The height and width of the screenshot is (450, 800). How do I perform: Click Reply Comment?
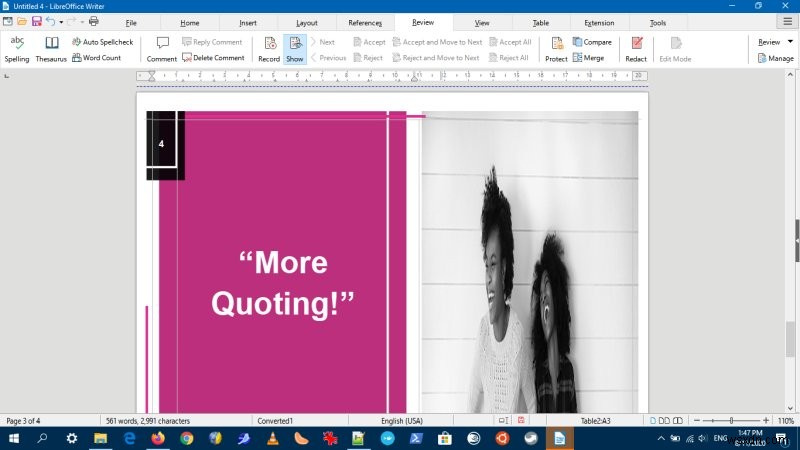(x=212, y=42)
